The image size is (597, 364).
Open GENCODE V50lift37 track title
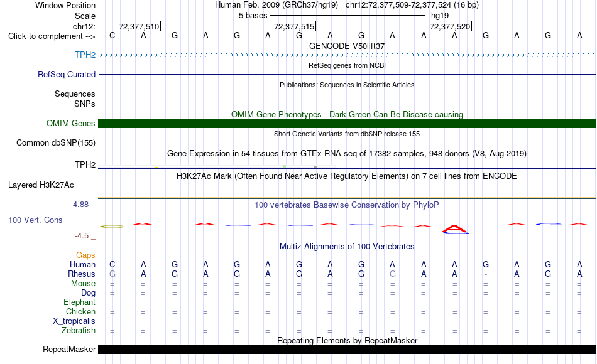pyautogui.click(x=346, y=46)
